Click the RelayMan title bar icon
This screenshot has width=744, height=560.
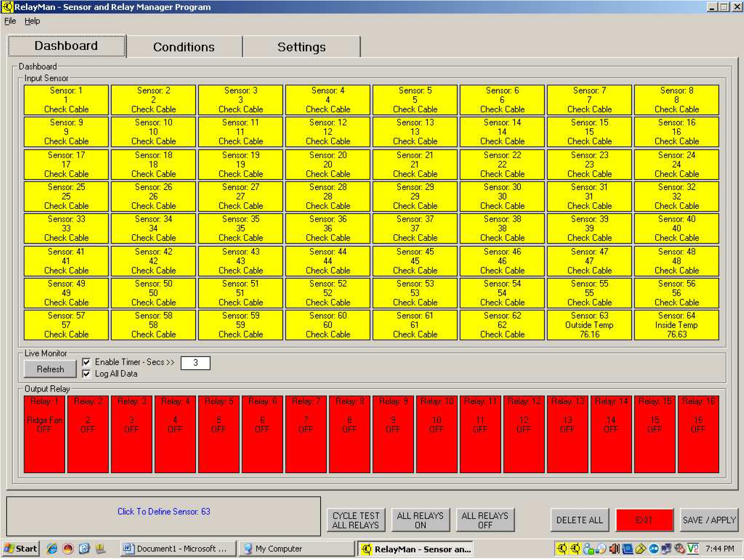[x=7, y=7]
